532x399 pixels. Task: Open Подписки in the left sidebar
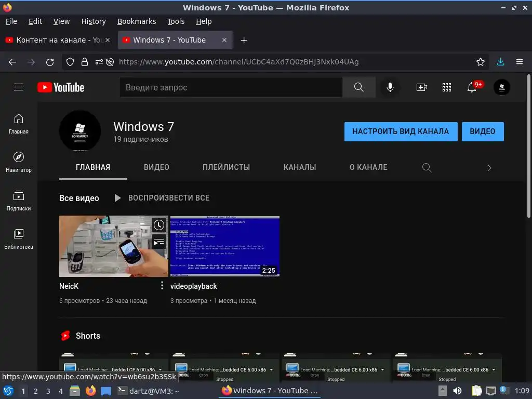[19, 201]
